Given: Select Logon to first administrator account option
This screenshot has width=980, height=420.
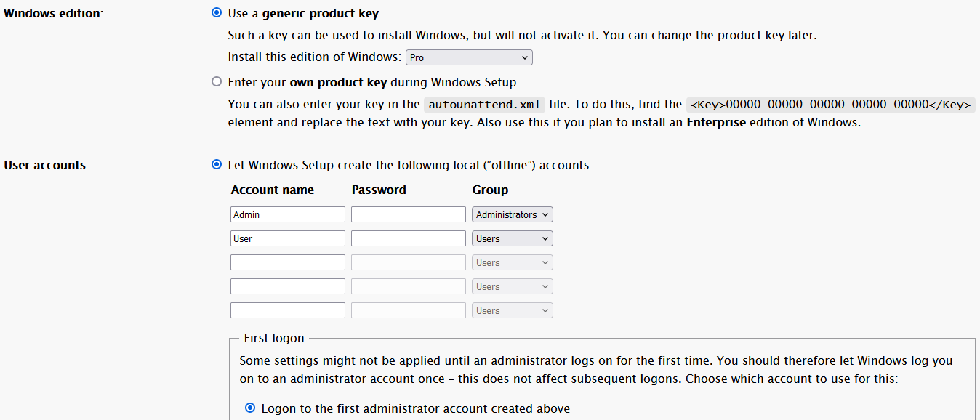Looking at the screenshot, I should coord(250,408).
